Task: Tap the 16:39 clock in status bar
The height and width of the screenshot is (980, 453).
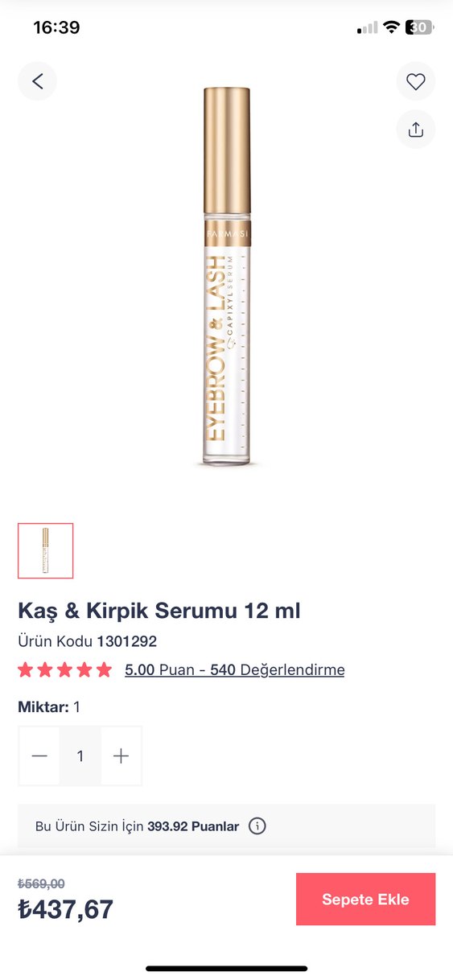Action: coord(56,27)
